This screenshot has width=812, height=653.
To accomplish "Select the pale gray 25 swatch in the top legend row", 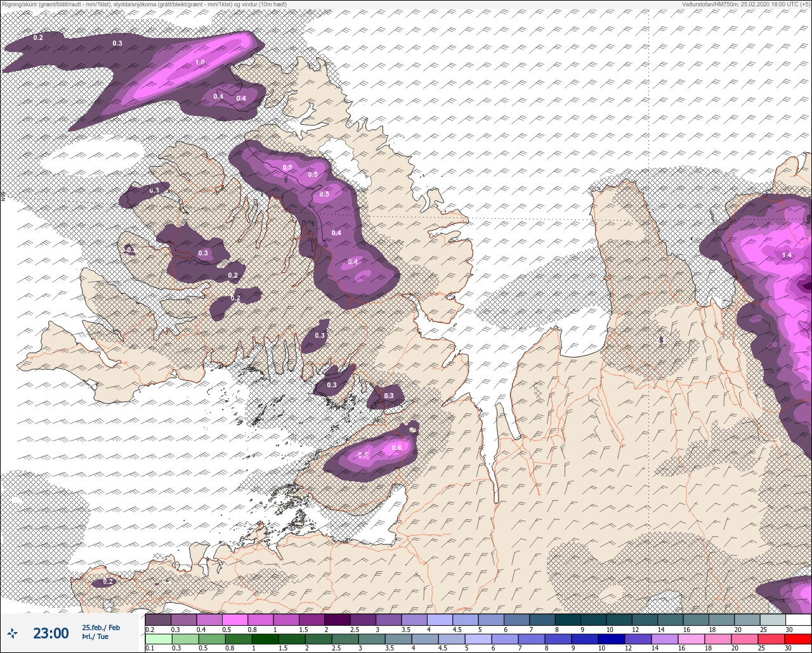I will point(773,619).
